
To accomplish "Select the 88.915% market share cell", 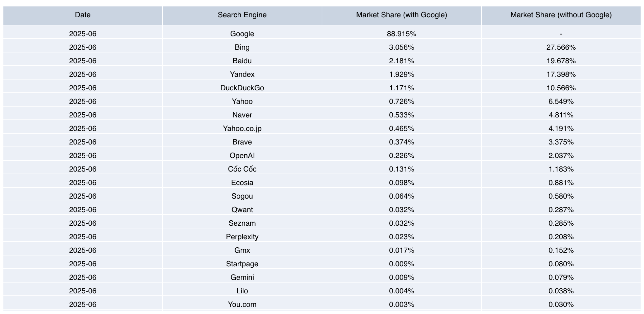I will pyautogui.click(x=402, y=34).
